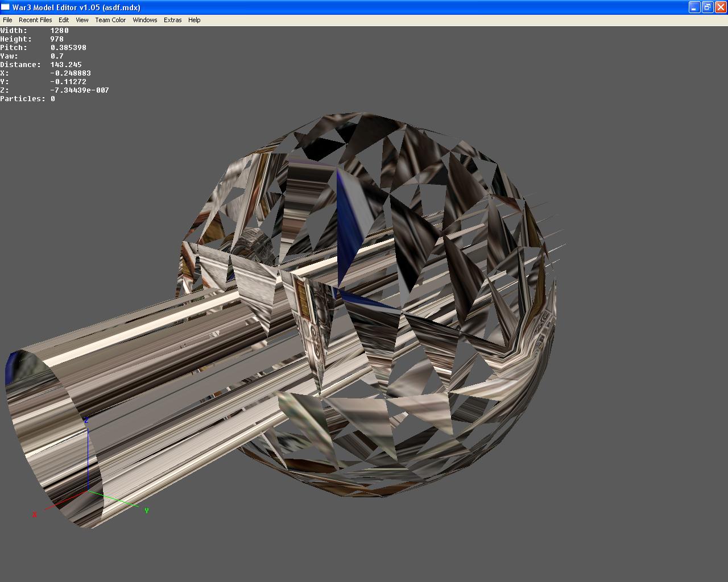Image resolution: width=728 pixels, height=582 pixels.
Task: Click the red X axis label
Action: tap(35, 514)
